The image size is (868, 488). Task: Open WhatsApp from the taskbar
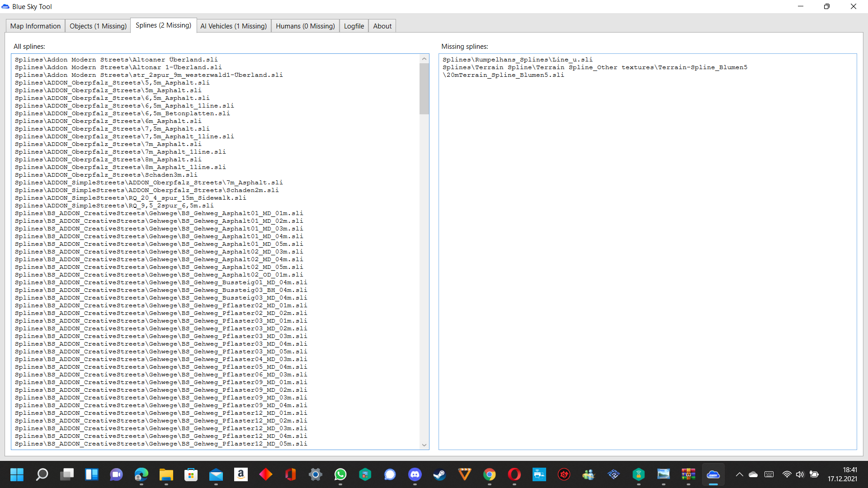pos(340,474)
